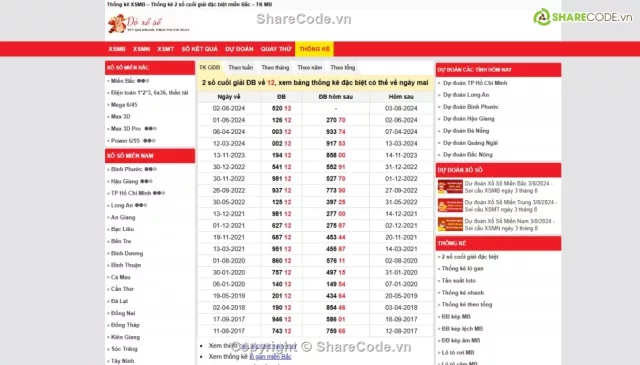640x365 pixels.
Task: Open Đà Lạt lottery link
Action: coord(119,301)
